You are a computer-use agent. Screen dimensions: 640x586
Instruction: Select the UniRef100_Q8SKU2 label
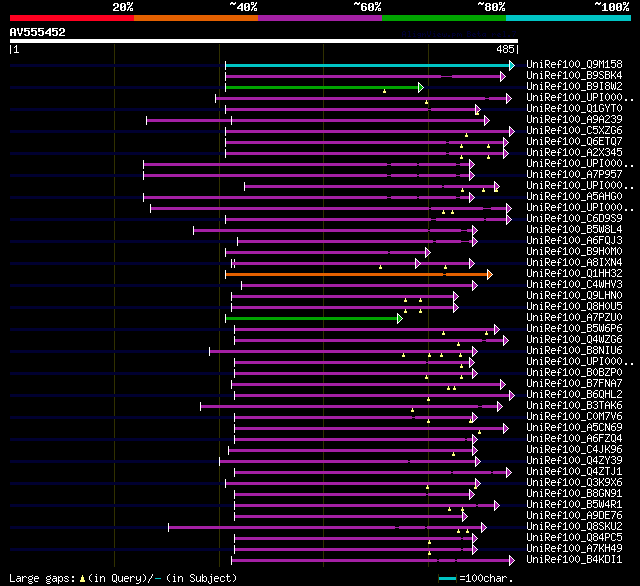tap(574, 527)
